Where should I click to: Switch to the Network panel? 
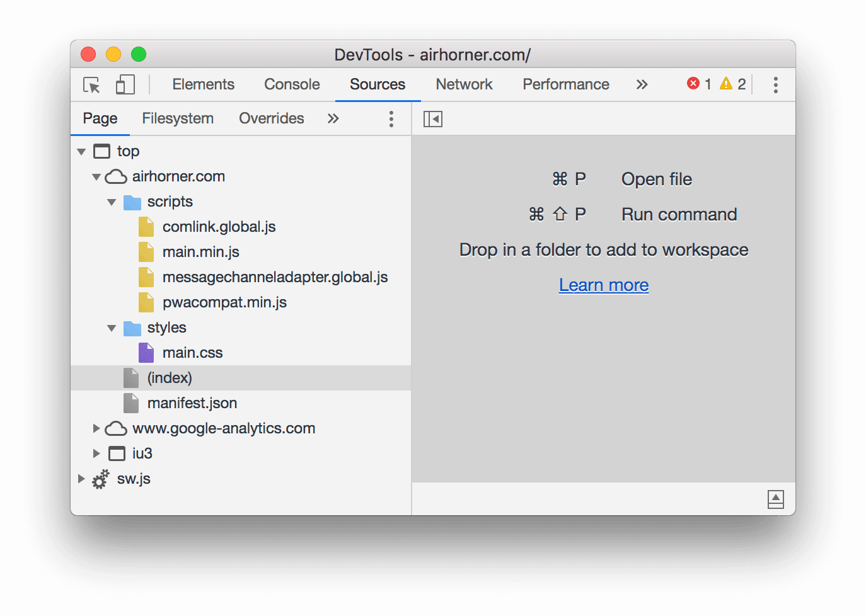pyautogui.click(x=463, y=84)
